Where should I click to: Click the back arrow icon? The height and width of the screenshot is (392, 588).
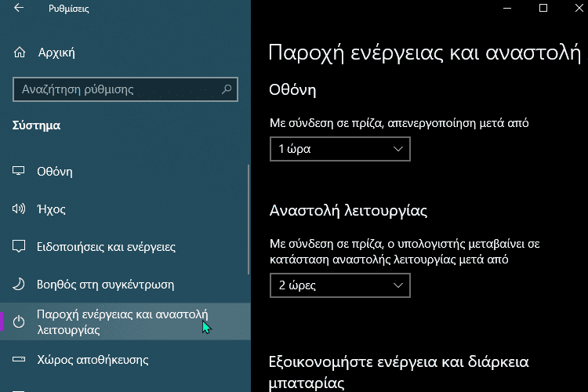[x=19, y=8]
